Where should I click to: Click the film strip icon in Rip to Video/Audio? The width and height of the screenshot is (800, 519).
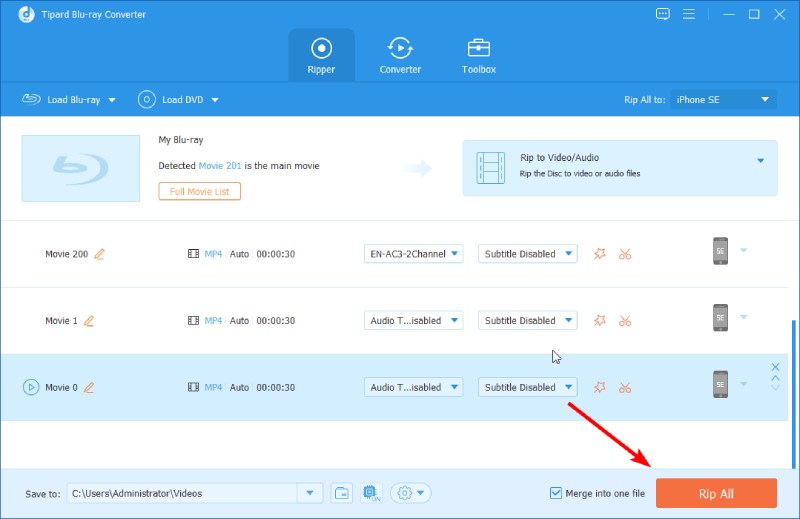[x=490, y=167]
